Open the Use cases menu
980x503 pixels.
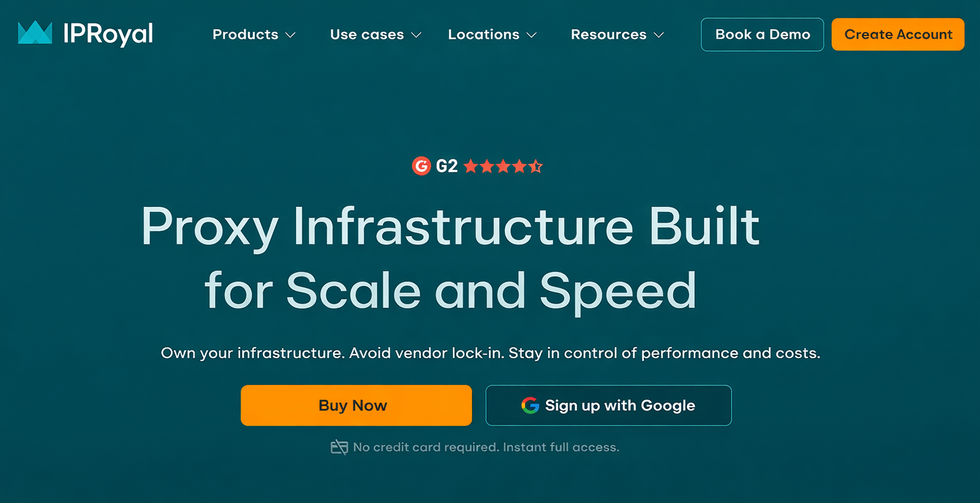tap(367, 34)
